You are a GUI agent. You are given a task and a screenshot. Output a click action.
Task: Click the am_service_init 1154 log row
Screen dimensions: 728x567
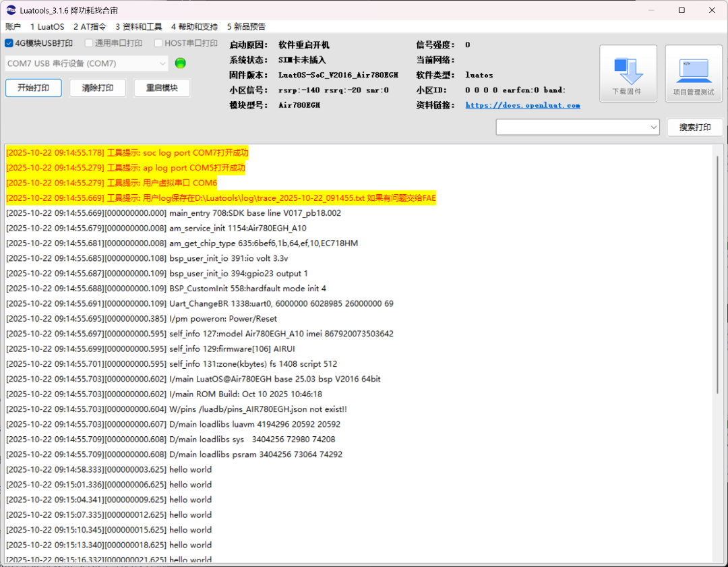(156, 228)
